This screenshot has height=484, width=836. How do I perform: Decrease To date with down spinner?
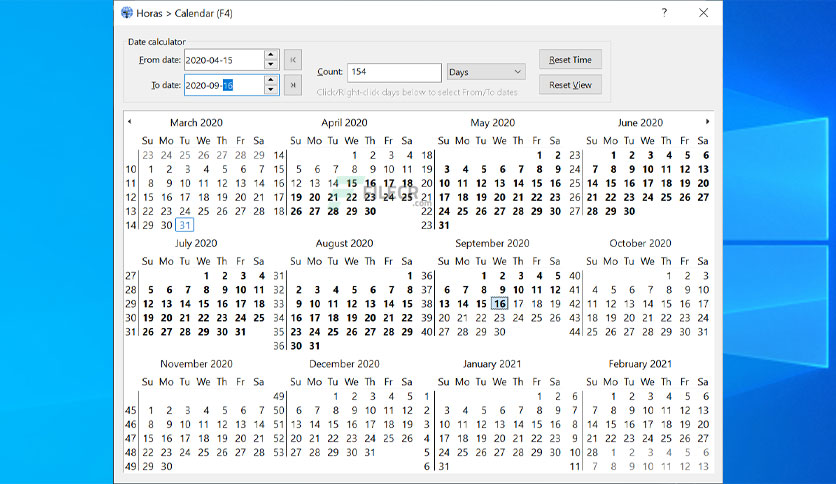click(271, 90)
